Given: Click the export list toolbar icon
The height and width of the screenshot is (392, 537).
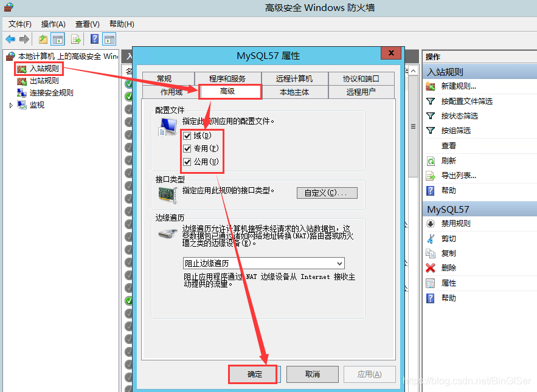Looking at the screenshot, I should click(75, 39).
